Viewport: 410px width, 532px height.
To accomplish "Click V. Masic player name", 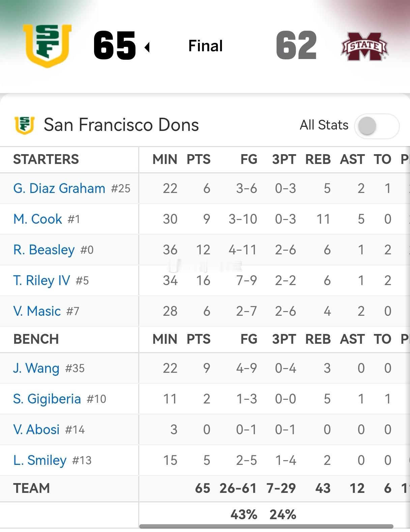I will point(37,311).
